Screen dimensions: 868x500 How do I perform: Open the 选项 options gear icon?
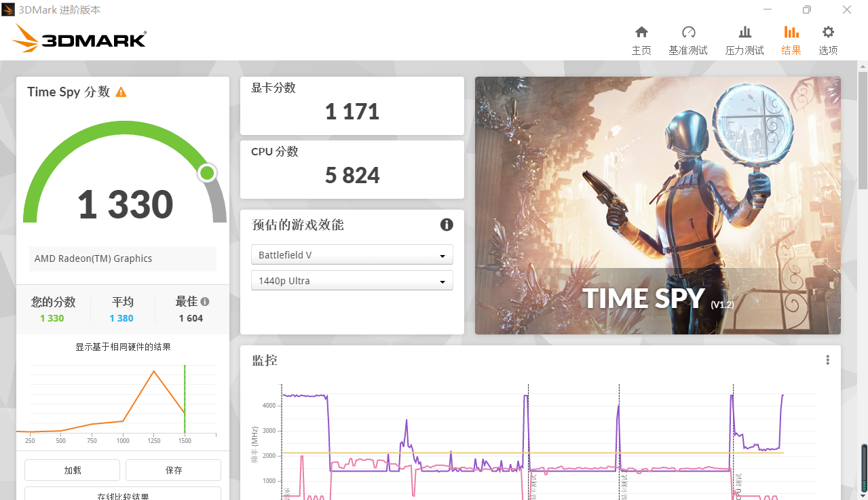(x=828, y=32)
